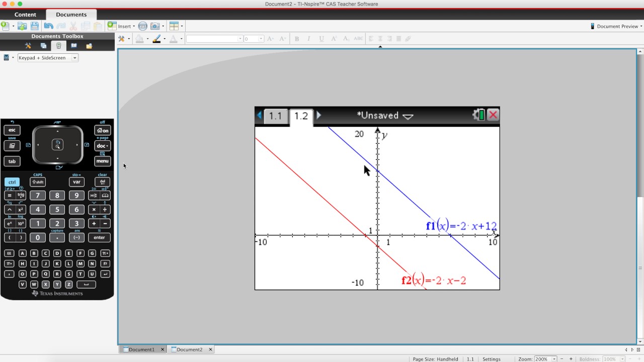The width and height of the screenshot is (644, 362).
Task: Click the New document icon
Action: 5,26
